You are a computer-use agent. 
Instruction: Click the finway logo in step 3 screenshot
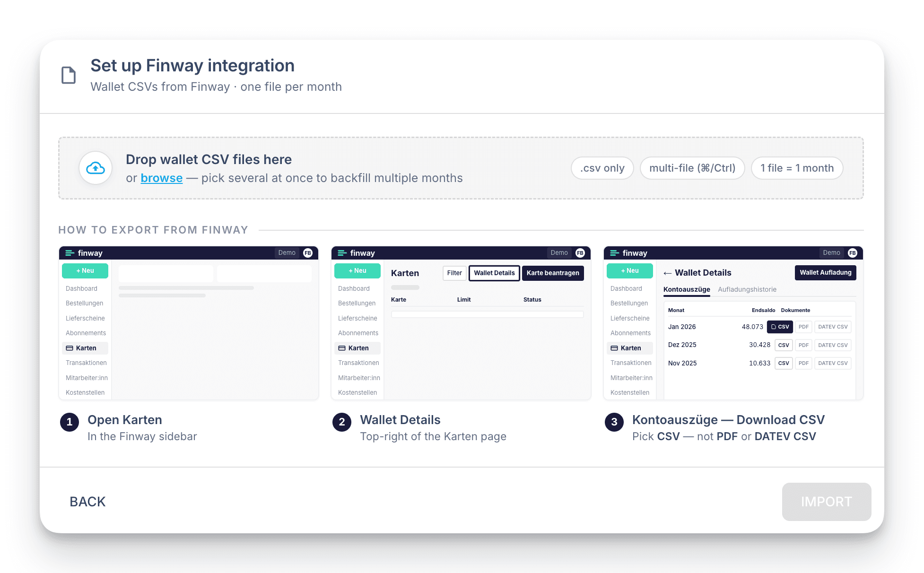coord(629,253)
